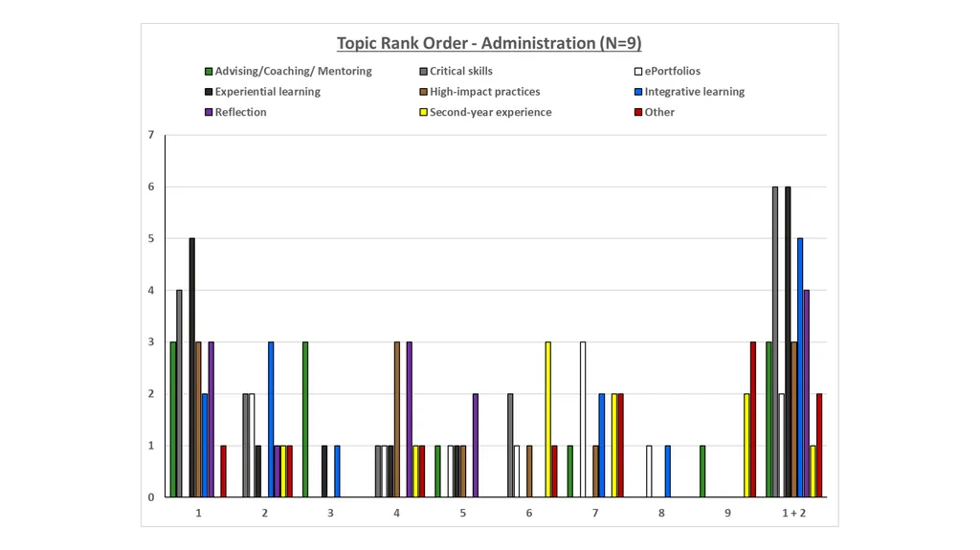The image size is (980, 550).
Task: Select green Advising bar in rank 3
Action: 305,419
